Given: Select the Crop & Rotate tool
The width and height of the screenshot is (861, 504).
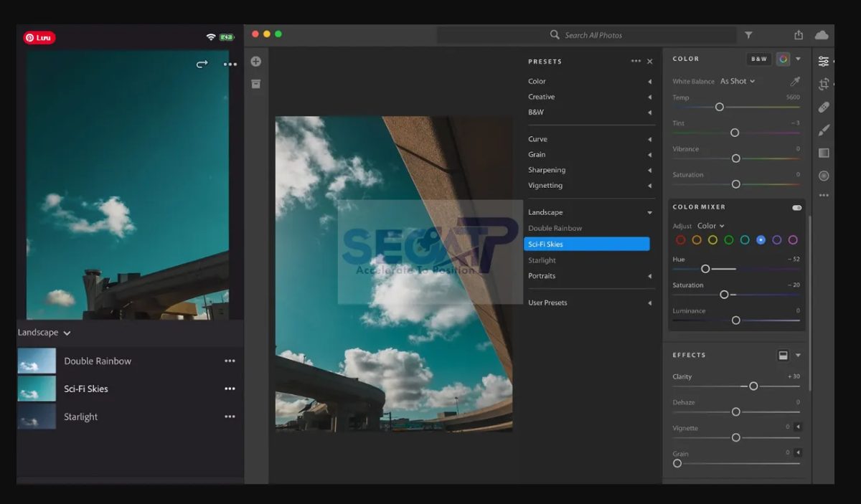Looking at the screenshot, I should [x=824, y=84].
